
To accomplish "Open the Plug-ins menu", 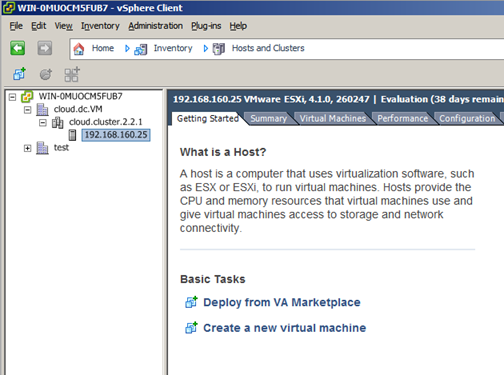I will pos(206,26).
